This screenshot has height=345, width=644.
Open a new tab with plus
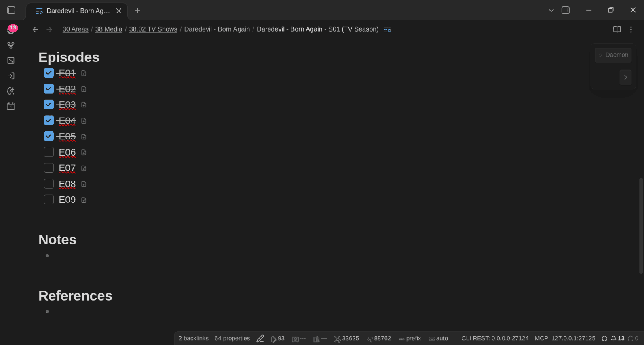point(137,11)
